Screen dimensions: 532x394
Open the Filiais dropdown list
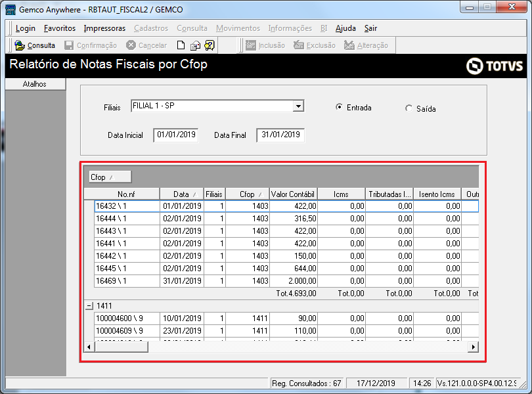tap(298, 106)
